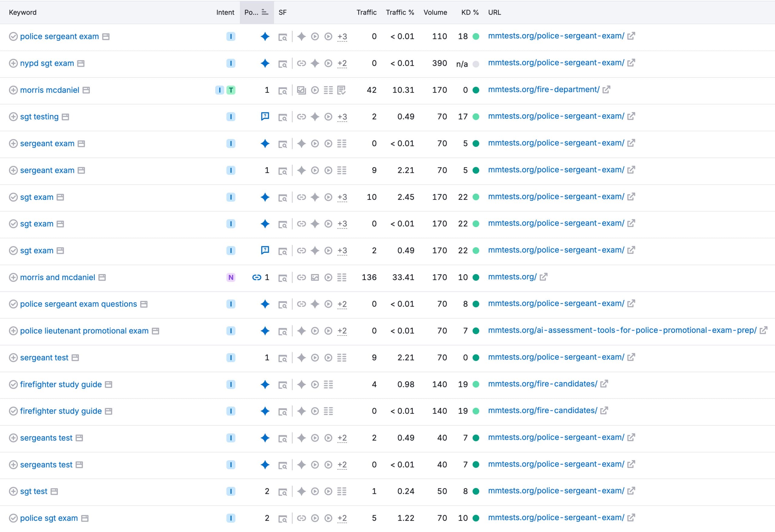The width and height of the screenshot is (775, 532).
Task: Toggle add circle for sergeant test
Action: coord(13,358)
